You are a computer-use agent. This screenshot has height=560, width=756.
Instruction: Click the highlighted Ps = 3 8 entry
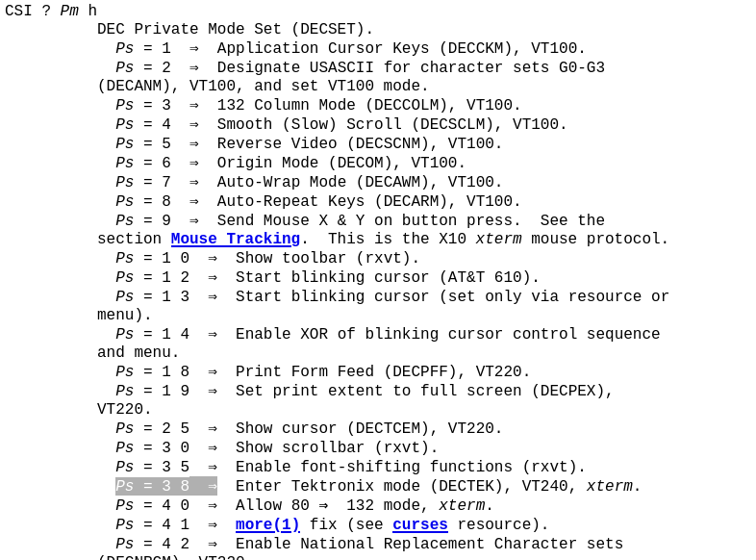point(165,487)
